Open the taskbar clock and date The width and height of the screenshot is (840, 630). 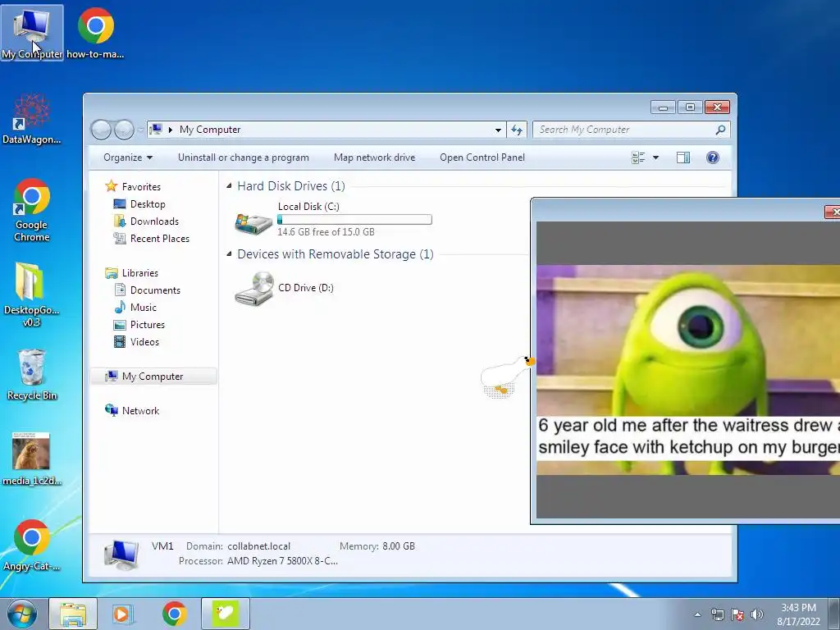pos(798,614)
